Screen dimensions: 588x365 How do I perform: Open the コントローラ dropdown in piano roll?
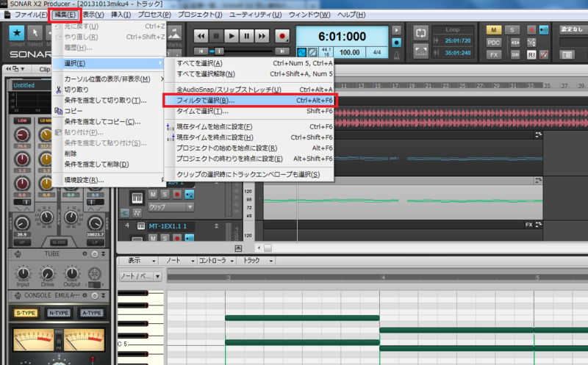[x=216, y=261]
